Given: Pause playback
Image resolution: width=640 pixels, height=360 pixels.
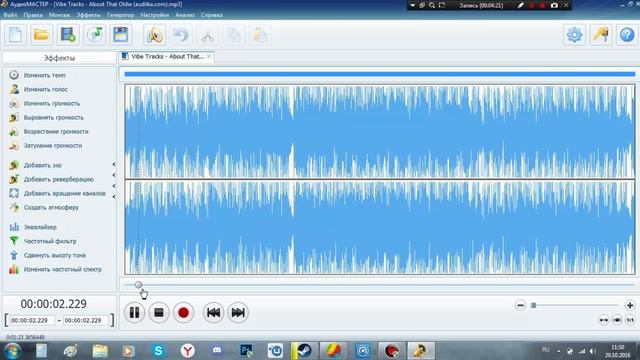Looking at the screenshot, I should (x=134, y=313).
